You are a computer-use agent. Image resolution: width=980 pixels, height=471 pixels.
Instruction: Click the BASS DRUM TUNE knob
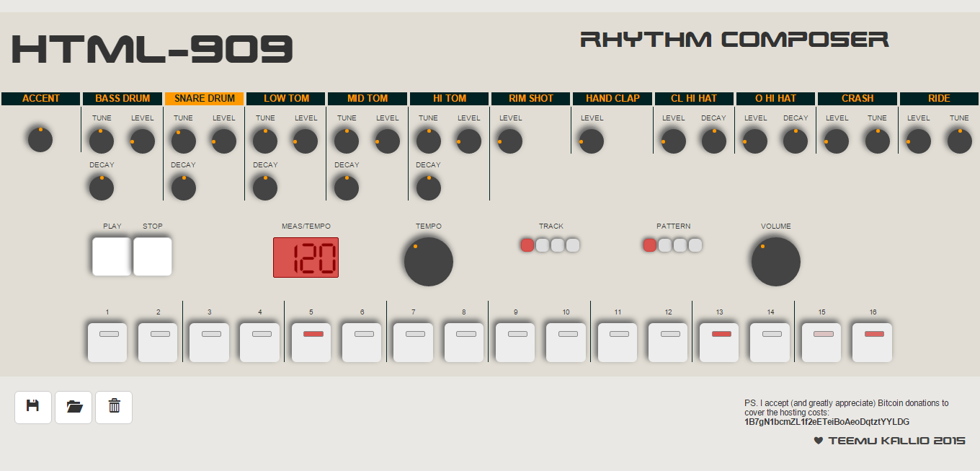[102, 141]
